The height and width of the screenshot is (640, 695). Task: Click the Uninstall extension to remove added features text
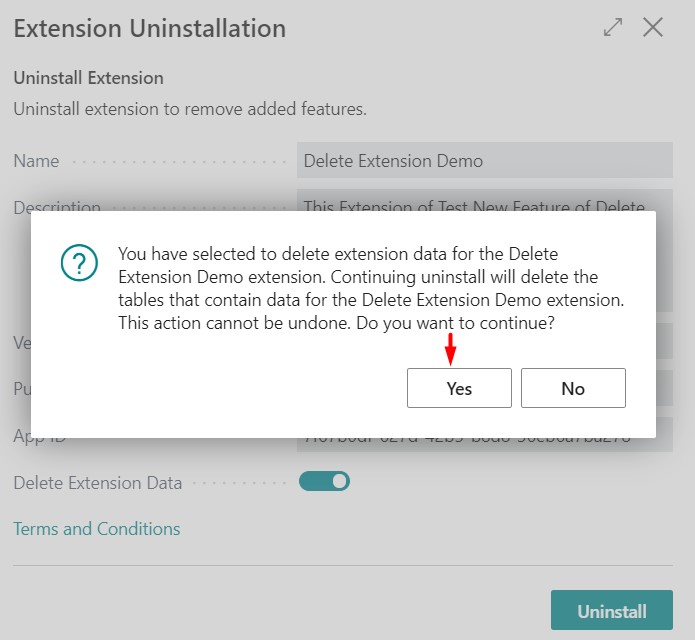click(190, 109)
